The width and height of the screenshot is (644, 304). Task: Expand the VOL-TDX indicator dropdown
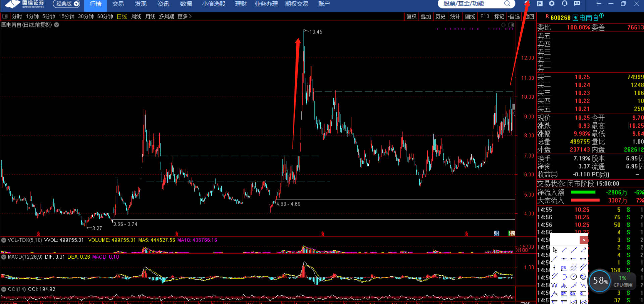click(x=4, y=240)
